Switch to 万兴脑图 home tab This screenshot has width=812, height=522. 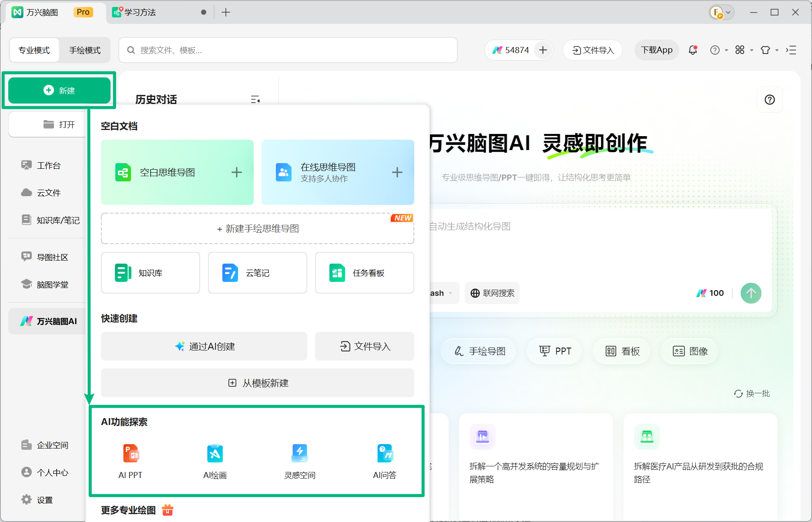point(56,12)
